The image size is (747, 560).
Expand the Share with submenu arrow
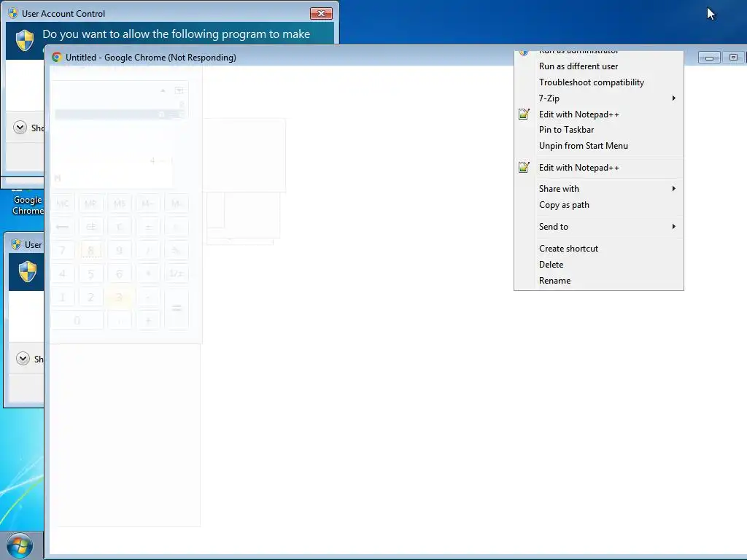click(673, 189)
